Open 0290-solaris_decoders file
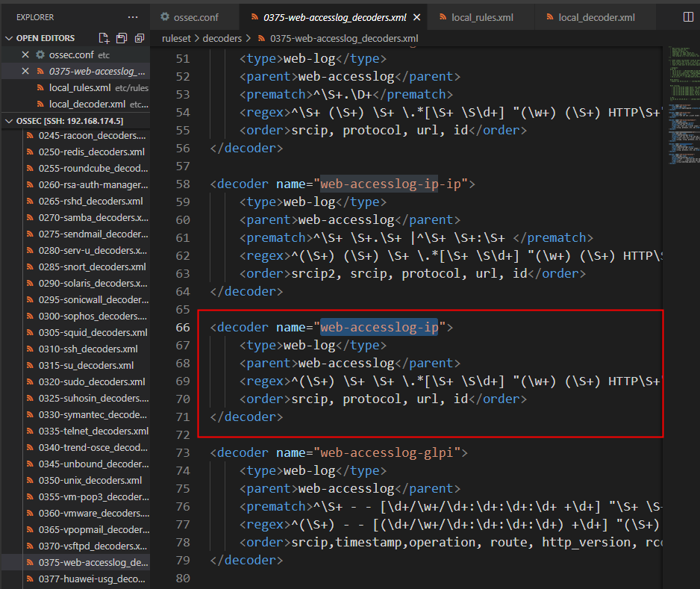700x589 pixels. [76, 283]
